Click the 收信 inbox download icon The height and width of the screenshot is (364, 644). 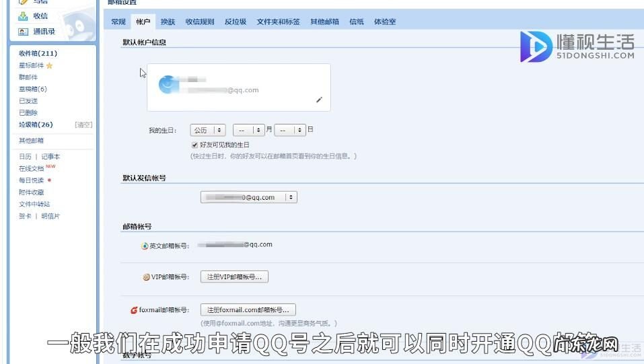tap(23, 16)
